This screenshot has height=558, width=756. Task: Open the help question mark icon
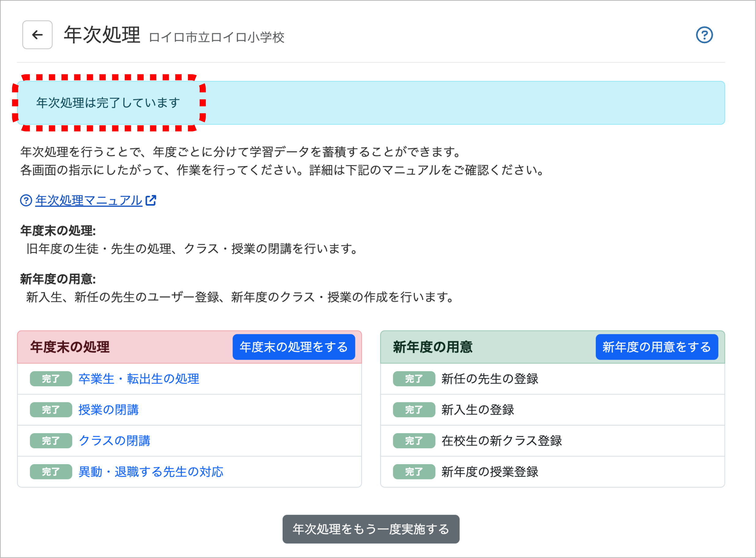tap(704, 35)
